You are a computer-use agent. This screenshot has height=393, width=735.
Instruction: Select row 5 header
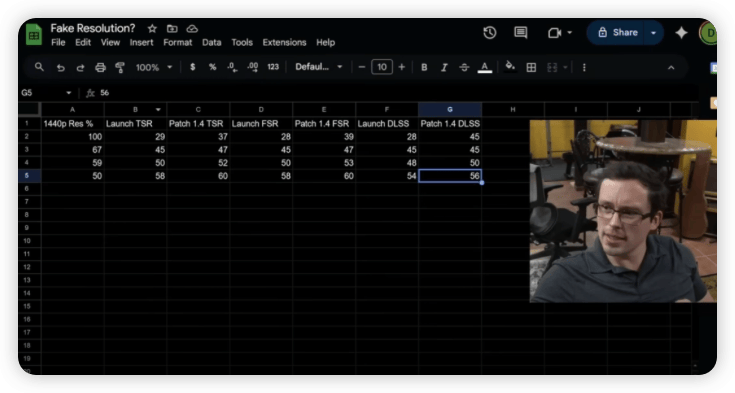(x=30, y=176)
